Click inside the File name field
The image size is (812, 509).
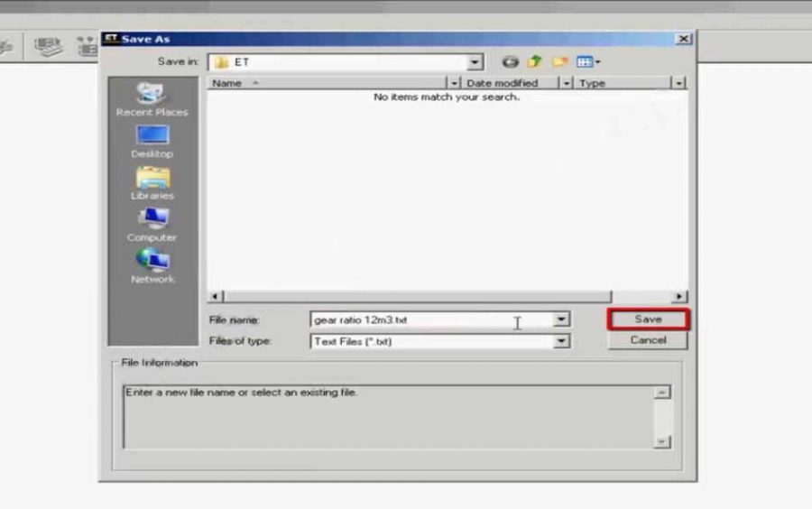[424, 319]
